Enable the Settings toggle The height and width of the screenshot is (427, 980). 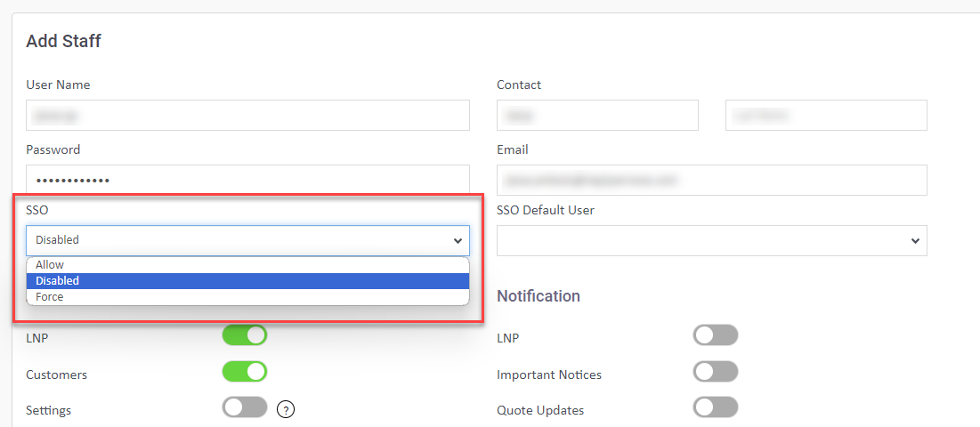(245, 407)
